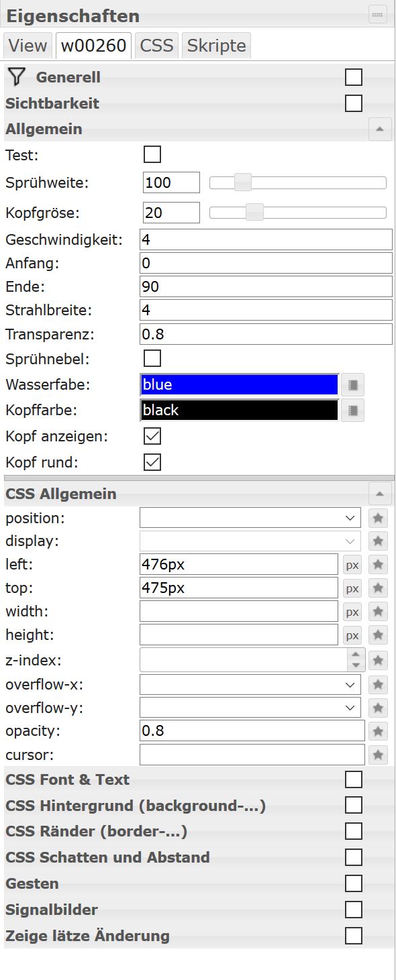This screenshot has height=980, width=396.
Task: Open the color picker for Wasserfabe
Action: click(x=352, y=385)
